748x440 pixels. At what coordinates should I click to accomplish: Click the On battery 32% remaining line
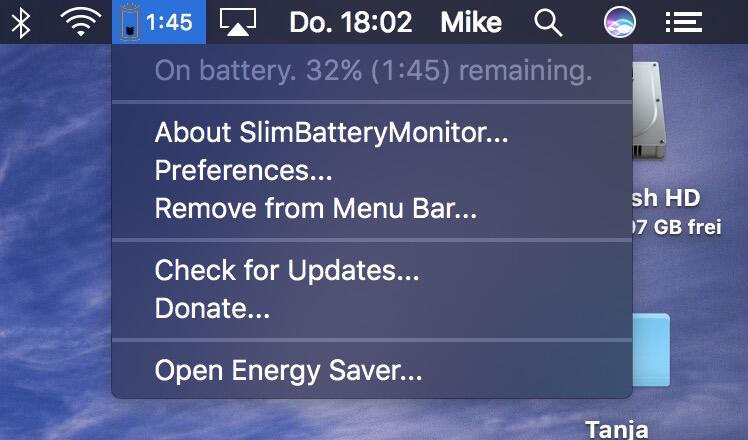click(372, 71)
